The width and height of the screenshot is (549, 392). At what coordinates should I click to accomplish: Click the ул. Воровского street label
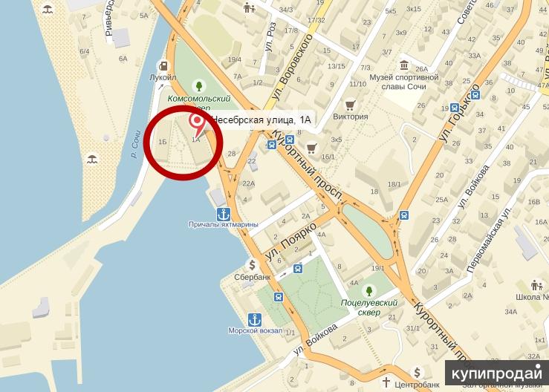tap(293, 67)
